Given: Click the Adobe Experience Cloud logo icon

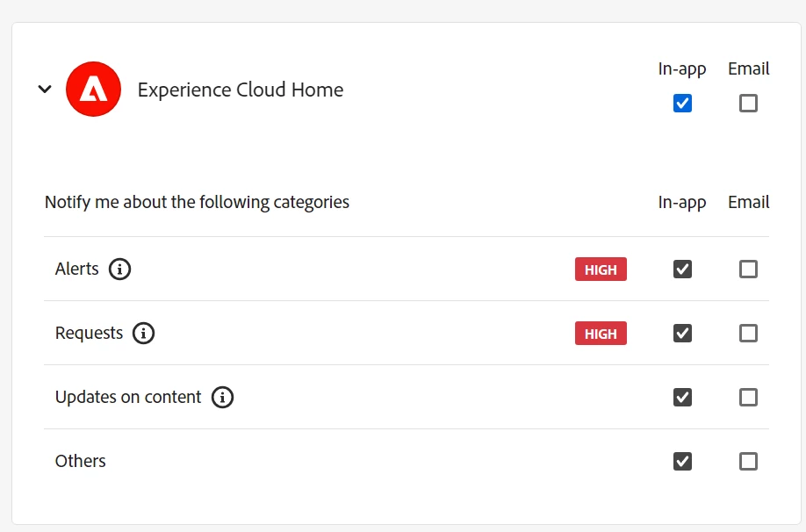Looking at the screenshot, I should pyautogui.click(x=93, y=90).
